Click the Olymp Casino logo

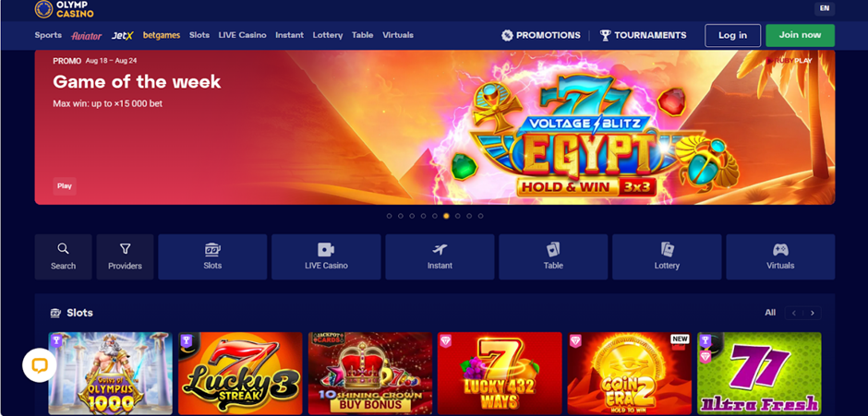tap(65, 9)
